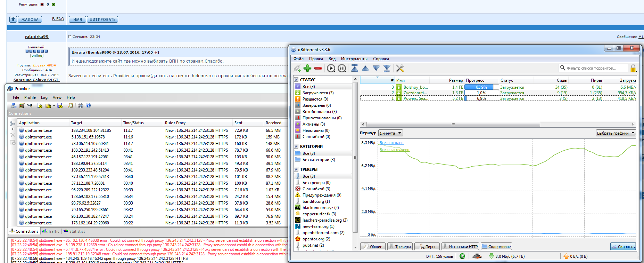Click the torrent list filter search field
The width and height of the screenshot is (644, 263).
click(593, 68)
